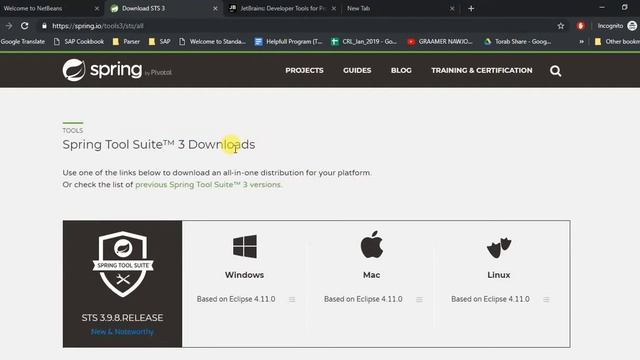The height and width of the screenshot is (360, 640).
Task: Show hidden bookmarks overflow chevron
Action: [581, 41]
